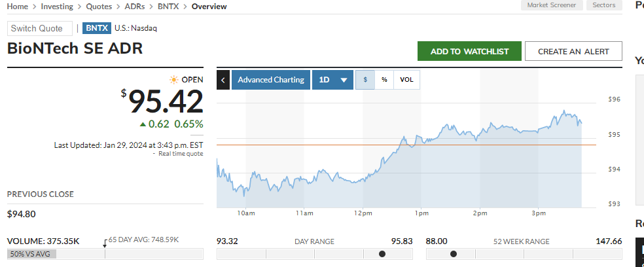Switch chart to dollar price view
Image resolution: width=644 pixels, height=267 pixels.
pyautogui.click(x=365, y=80)
